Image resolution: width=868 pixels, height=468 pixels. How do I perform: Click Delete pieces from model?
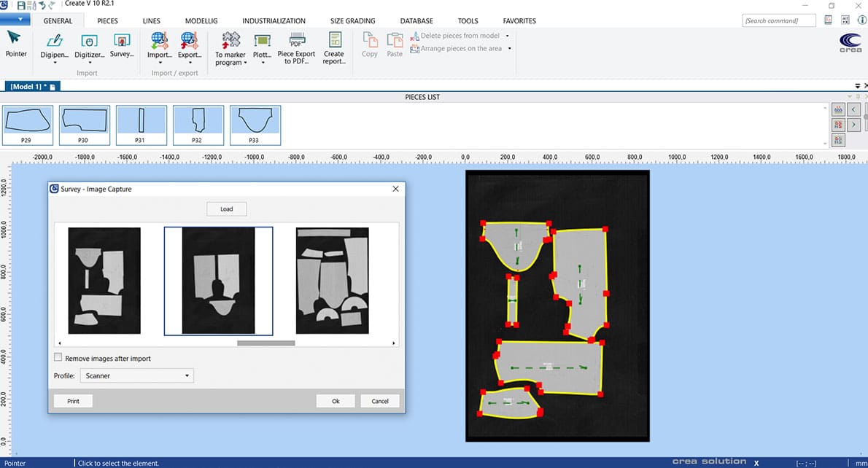[x=458, y=34]
